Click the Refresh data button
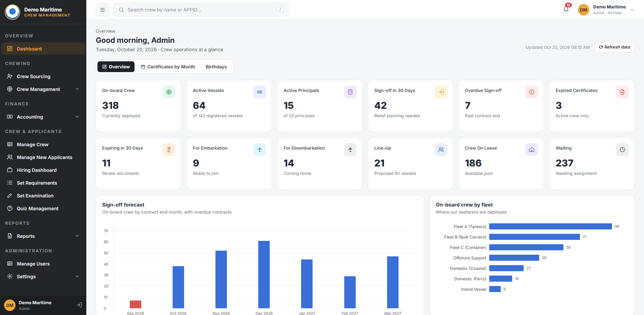This screenshot has width=644, height=315. [x=614, y=47]
